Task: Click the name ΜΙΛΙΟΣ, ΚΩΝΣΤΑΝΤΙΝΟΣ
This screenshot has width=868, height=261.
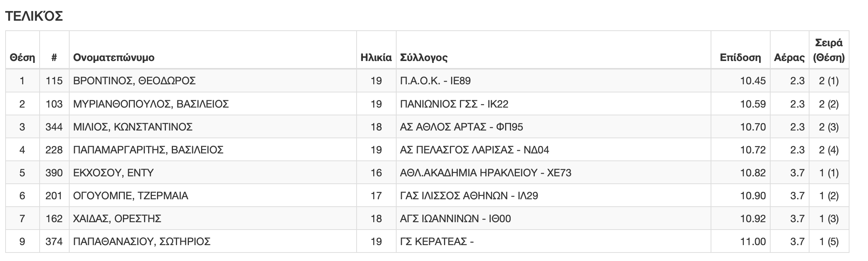Action: point(133,127)
